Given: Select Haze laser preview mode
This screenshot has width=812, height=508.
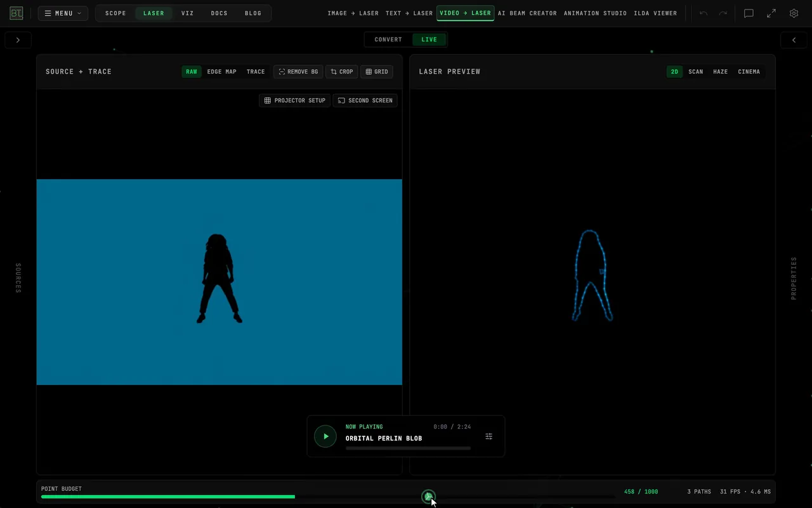Looking at the screenshot, I should [721, 72].
